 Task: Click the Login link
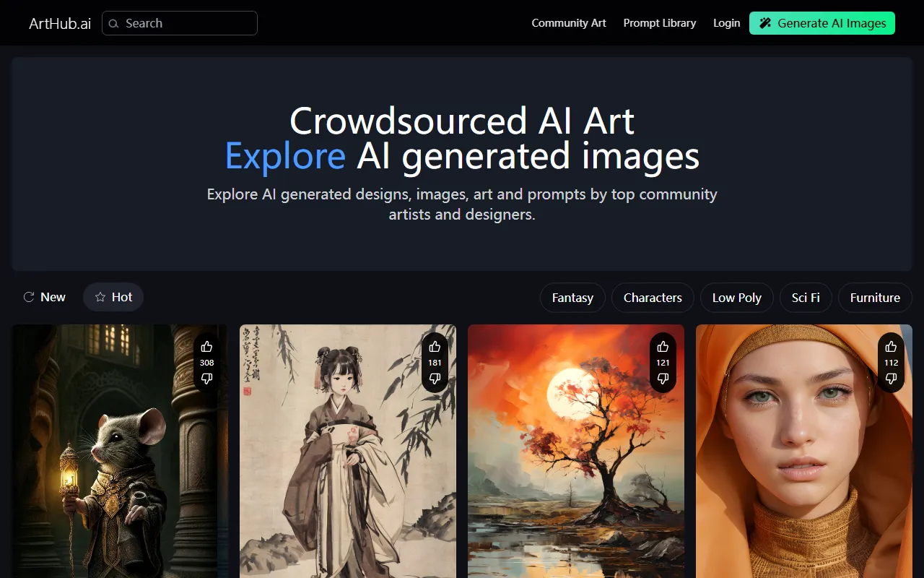pyautogui.click(x=726, y=23)
